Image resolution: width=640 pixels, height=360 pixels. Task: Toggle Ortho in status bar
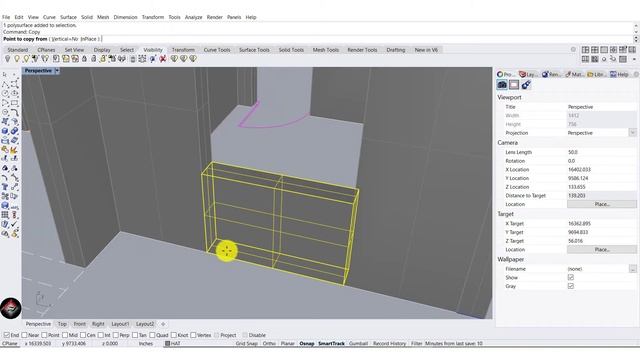tap(269, 344)
